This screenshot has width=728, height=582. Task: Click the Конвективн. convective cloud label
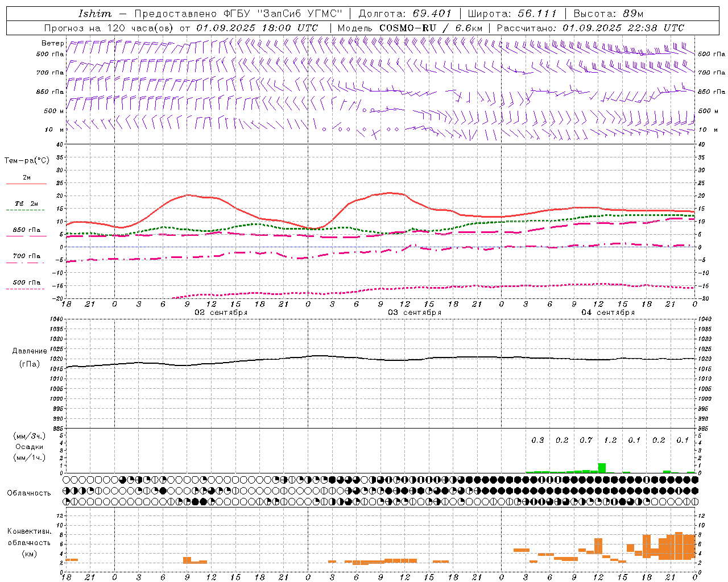tap(30, 531)
